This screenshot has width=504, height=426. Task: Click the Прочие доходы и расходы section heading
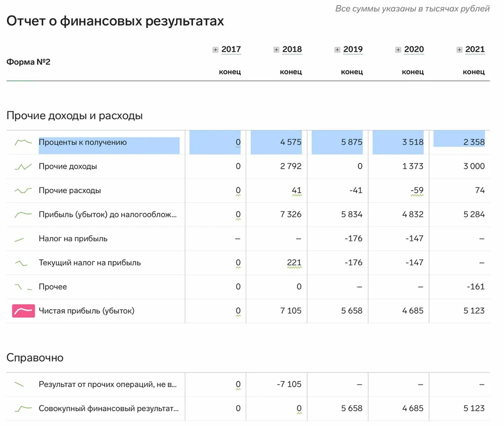(x=75, y=116)
